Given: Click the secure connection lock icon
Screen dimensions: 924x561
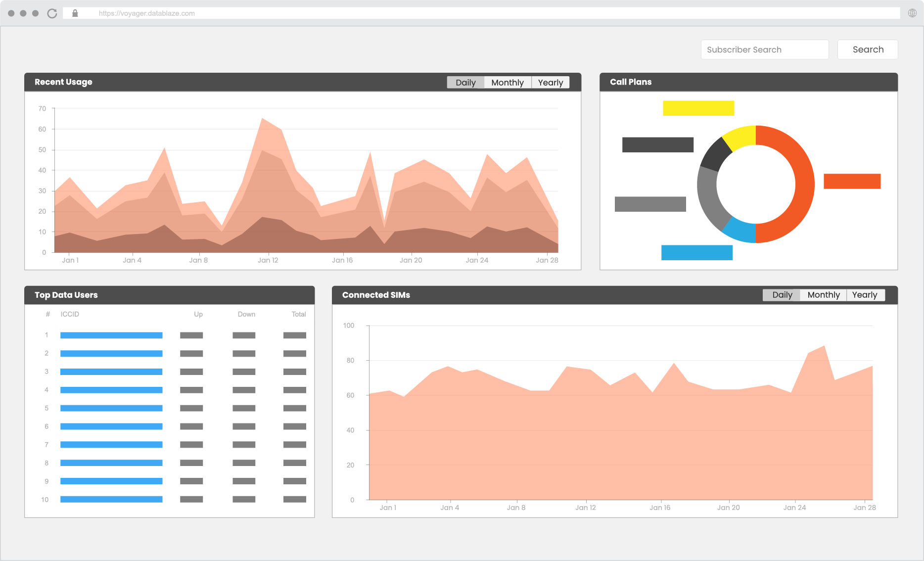Looking at the screenshot, I should pyautogui.click(x=75, y=13).
